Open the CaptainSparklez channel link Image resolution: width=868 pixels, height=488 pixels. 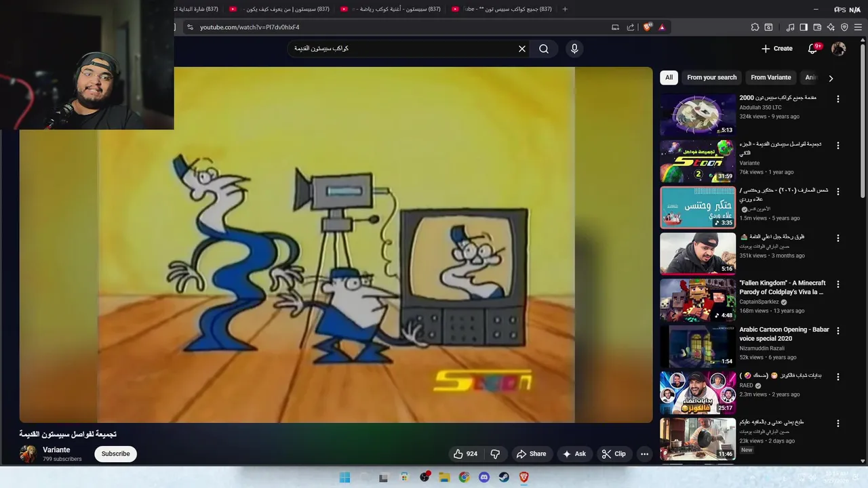click(x=759, y=302)
